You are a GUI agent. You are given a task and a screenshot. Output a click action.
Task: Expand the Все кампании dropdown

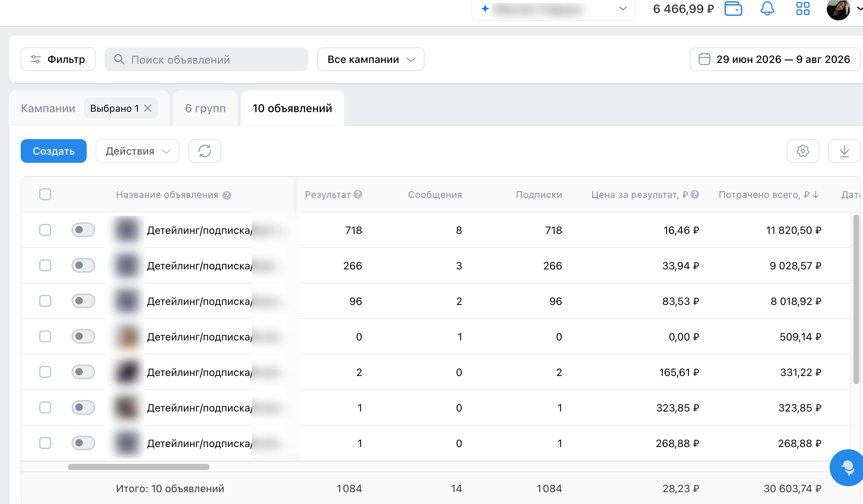[x=371, y=59]
